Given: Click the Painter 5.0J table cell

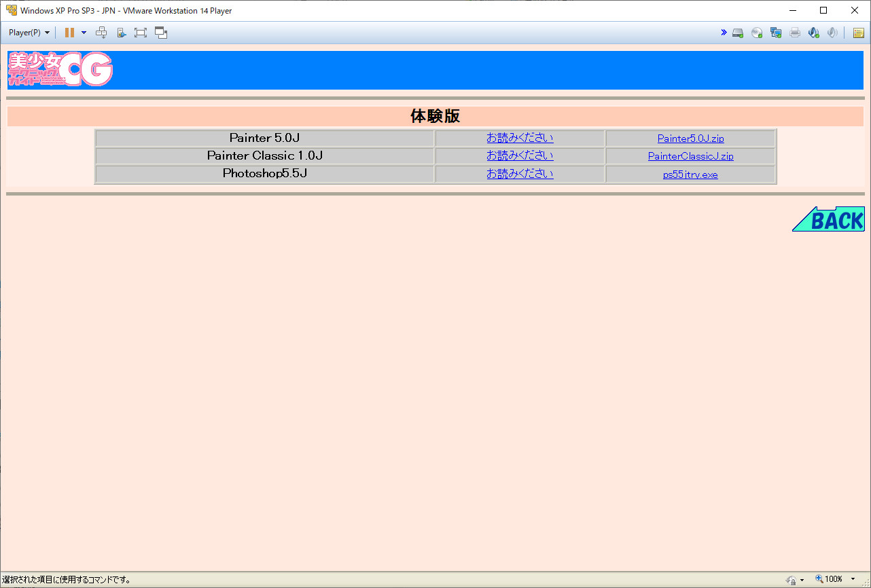Looking at the screenshot, I should pos(265,138).
